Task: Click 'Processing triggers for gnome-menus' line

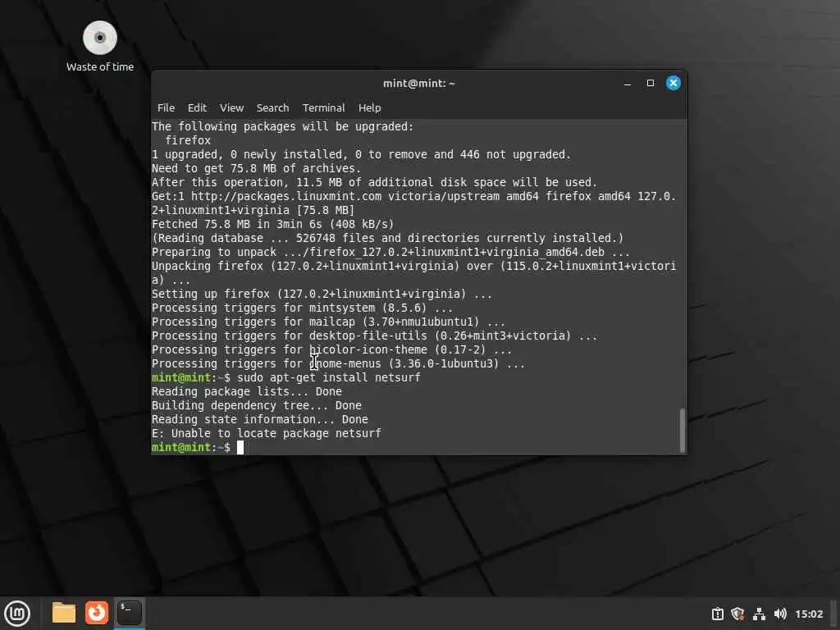Action: click(338, 363)
